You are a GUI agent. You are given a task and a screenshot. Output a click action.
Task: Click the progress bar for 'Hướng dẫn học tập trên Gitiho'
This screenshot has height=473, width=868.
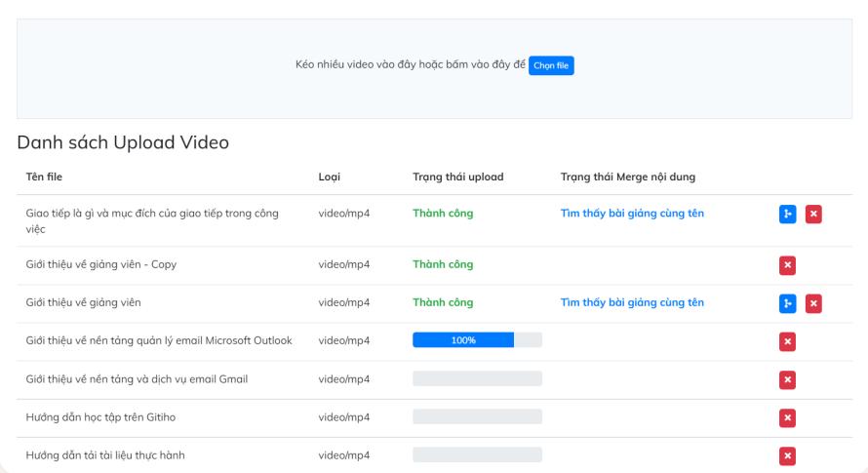point(477,416)
